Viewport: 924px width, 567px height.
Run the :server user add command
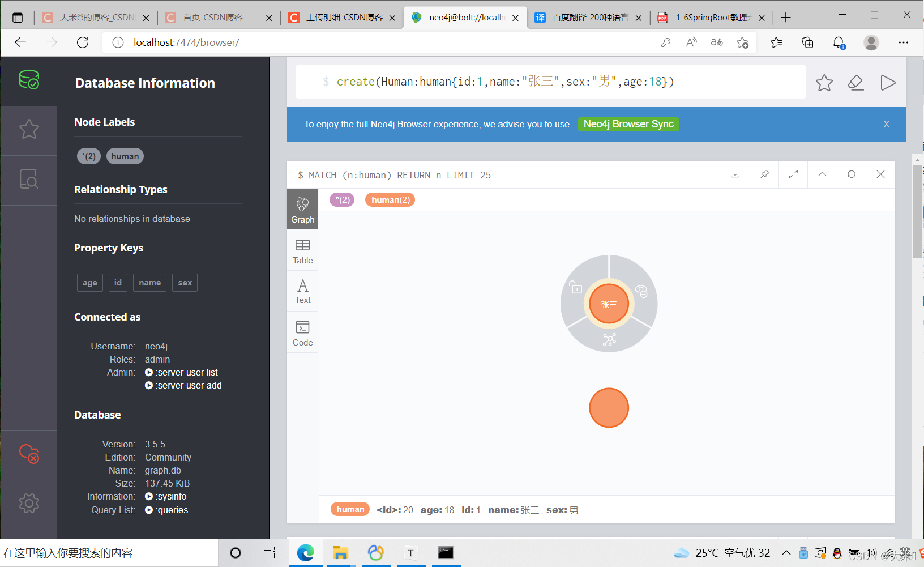tap(183, 385)
